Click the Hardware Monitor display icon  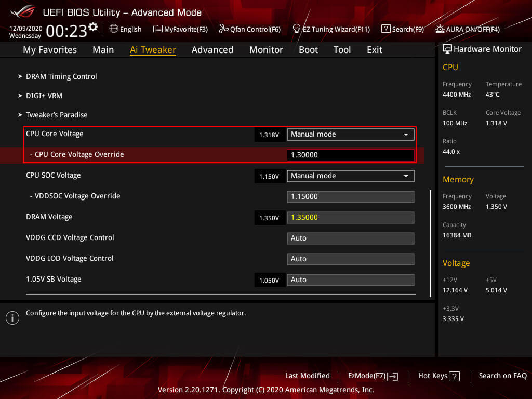447,49
